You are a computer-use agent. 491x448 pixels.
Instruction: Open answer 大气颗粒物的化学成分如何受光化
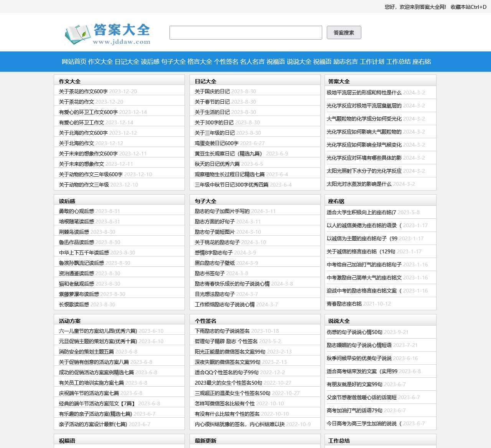pyautogui.click(x=364, y=119)
